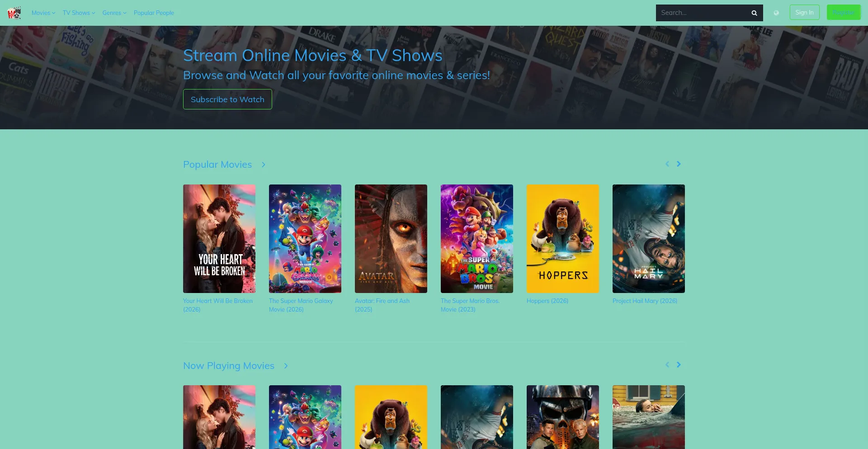The image size is (868, 449).
Task: Open the Now Playing Movies heading
Action: 229,366
